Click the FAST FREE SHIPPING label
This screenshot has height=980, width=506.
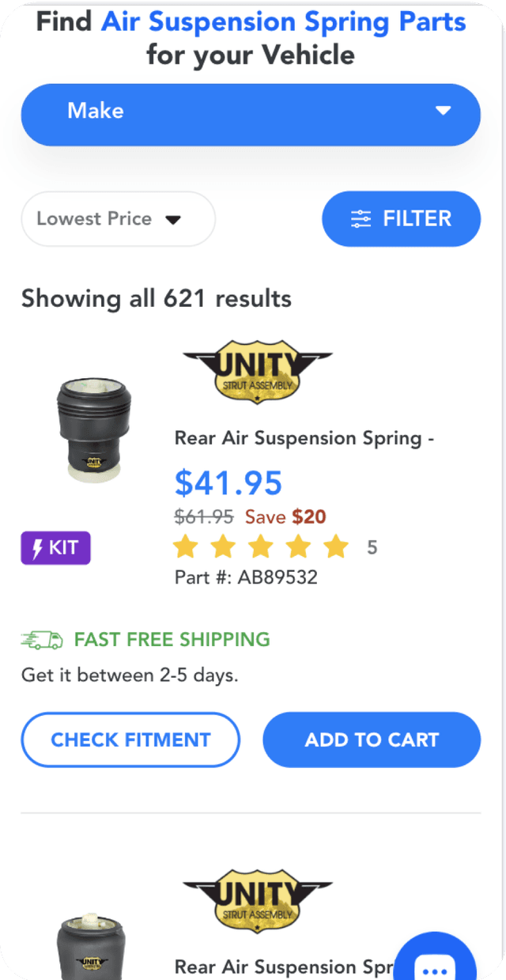coord(172,639)
